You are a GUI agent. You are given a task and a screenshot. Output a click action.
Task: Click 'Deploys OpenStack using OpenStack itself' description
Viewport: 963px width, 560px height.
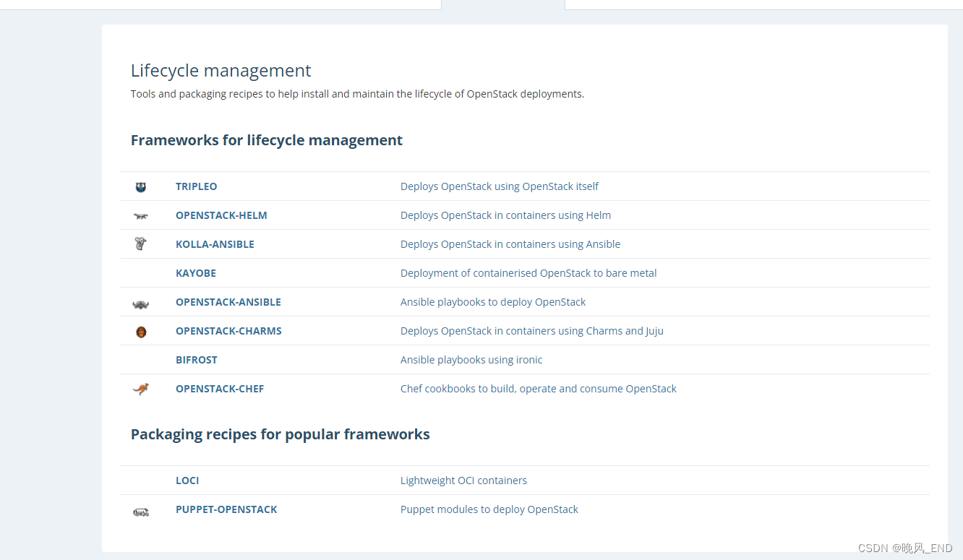500,186
